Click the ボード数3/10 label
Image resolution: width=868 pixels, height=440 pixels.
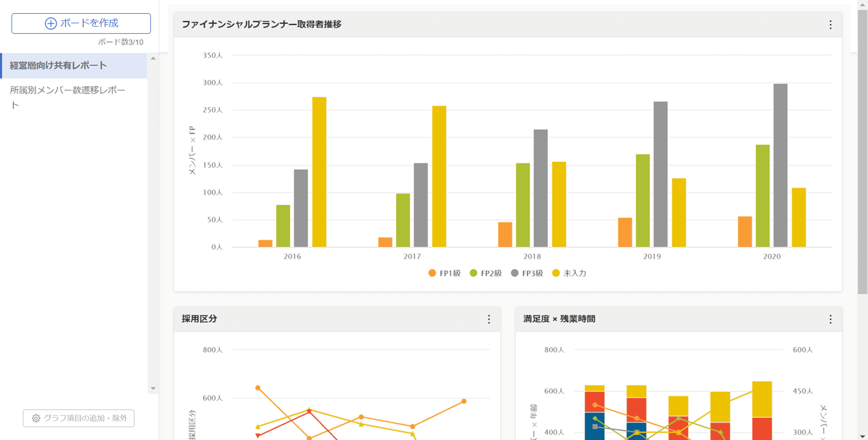click(x=121, y=42)
